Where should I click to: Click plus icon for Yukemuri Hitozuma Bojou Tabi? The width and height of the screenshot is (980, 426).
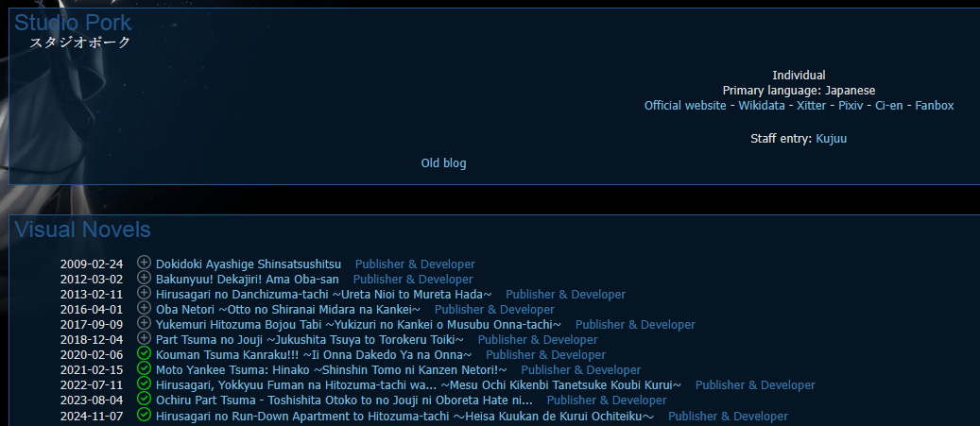coord(145,324)
